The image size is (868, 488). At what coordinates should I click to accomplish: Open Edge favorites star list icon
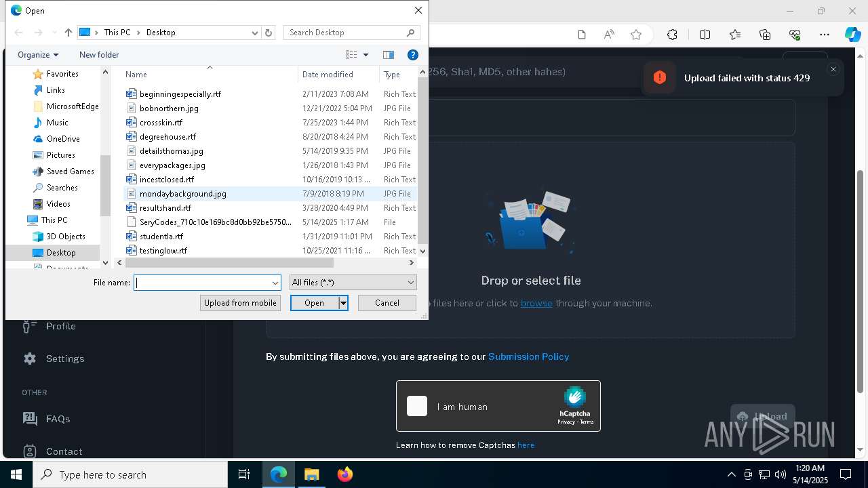coord(735,35)
